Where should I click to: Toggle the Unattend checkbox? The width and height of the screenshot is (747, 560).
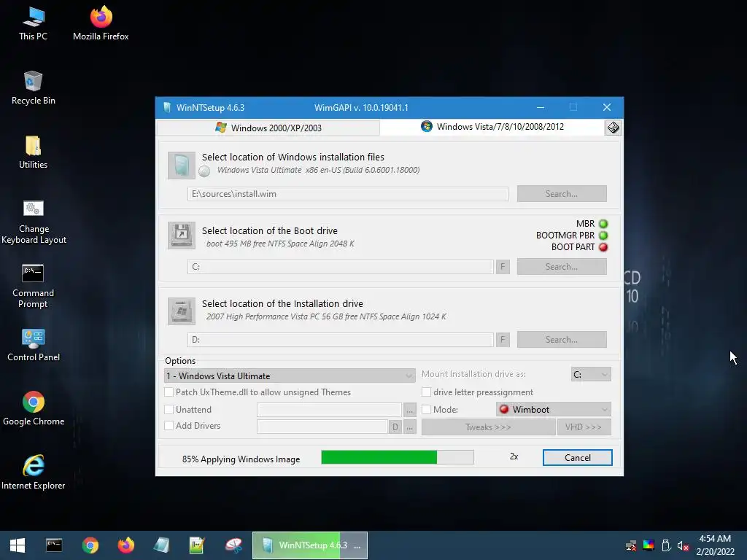point(169,410)
